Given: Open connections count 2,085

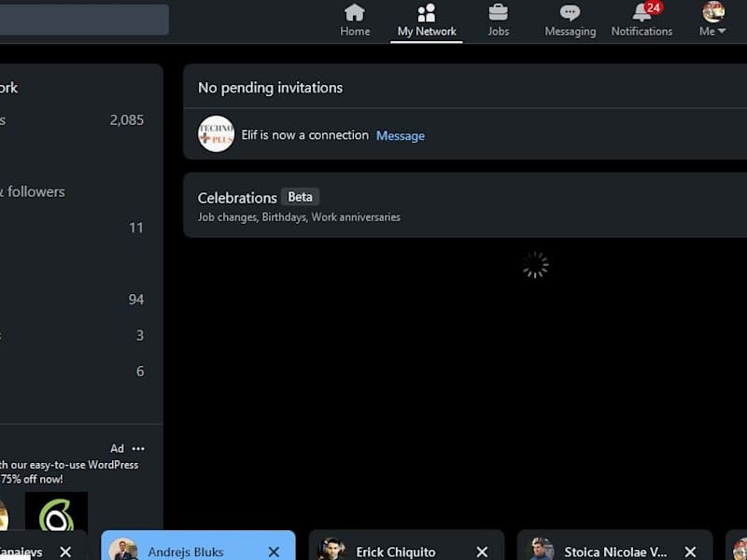Looking at the screenshot, I should click(127, 120).
